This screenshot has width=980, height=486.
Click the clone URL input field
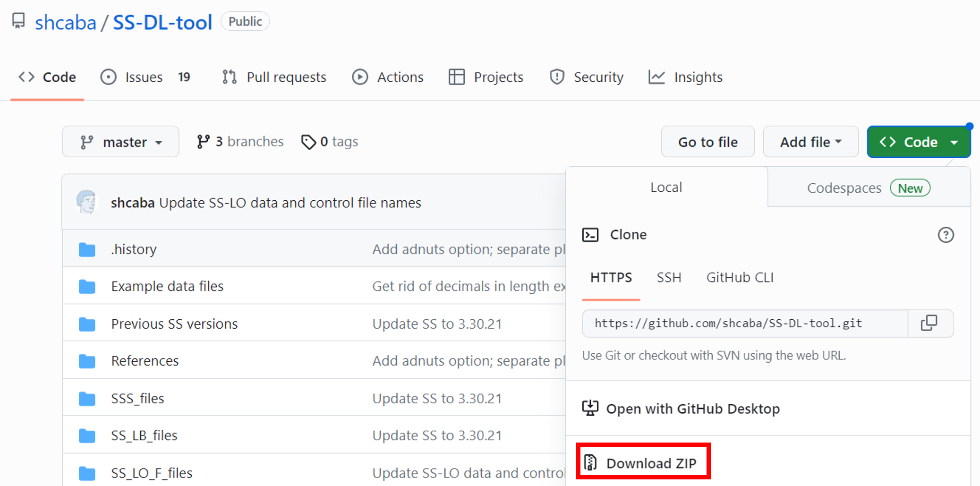(745, 324)
